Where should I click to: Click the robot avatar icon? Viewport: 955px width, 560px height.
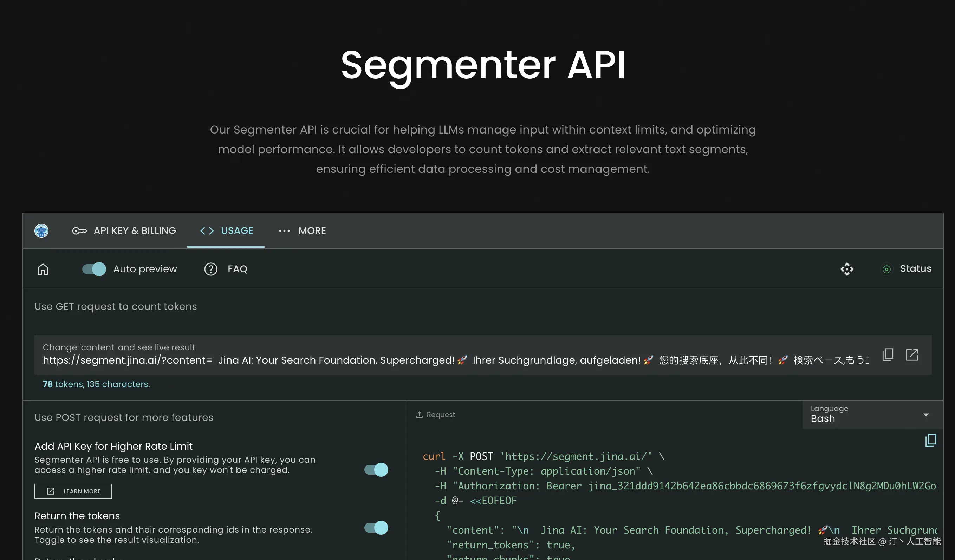(41, 231)
